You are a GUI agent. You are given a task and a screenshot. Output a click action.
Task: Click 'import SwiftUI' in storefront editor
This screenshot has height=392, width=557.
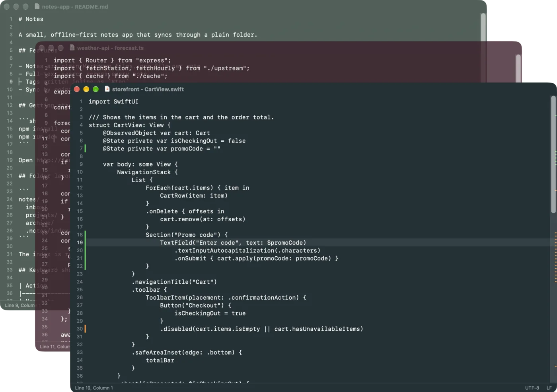[113, 101]
